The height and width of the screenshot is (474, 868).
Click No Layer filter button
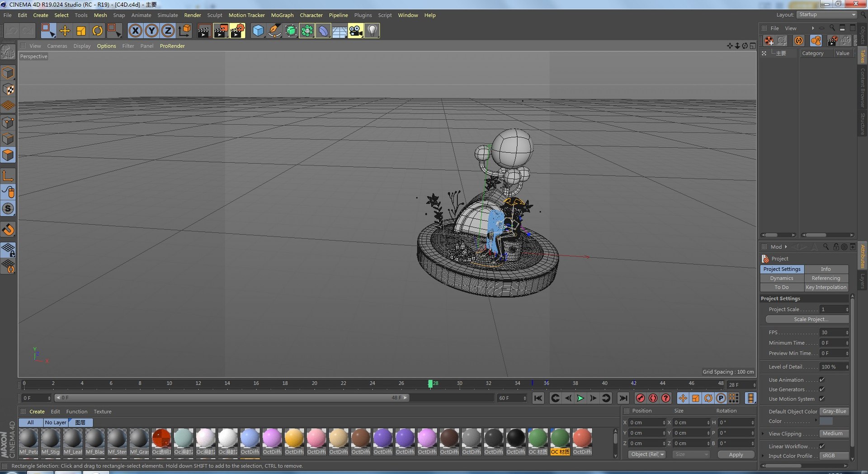tap(56, 422)
